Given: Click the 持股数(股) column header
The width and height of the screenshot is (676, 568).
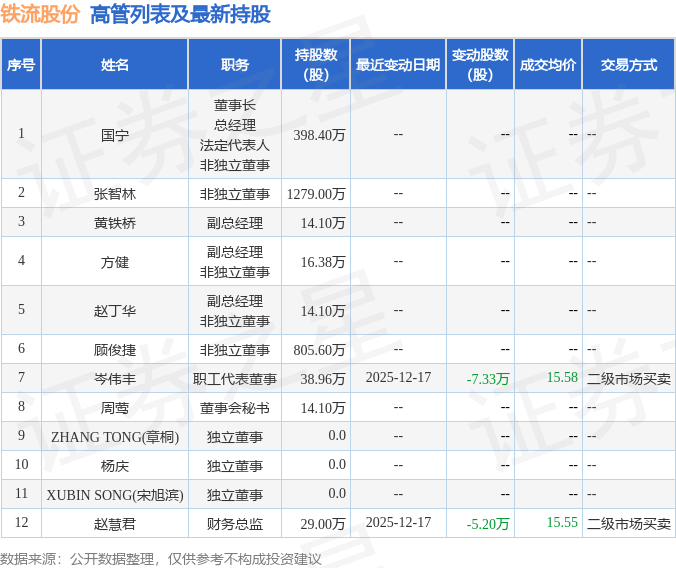Looking at the screenshot, I should point(316,65).
